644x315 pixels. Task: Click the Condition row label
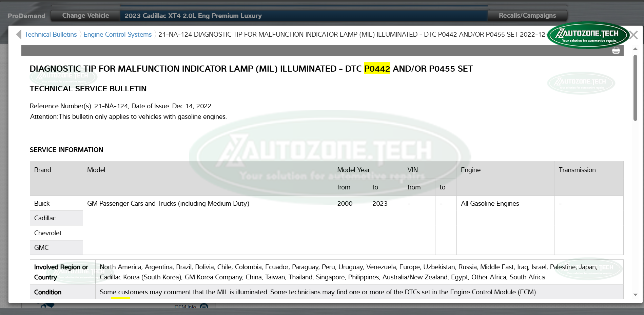tap(48, 292)
